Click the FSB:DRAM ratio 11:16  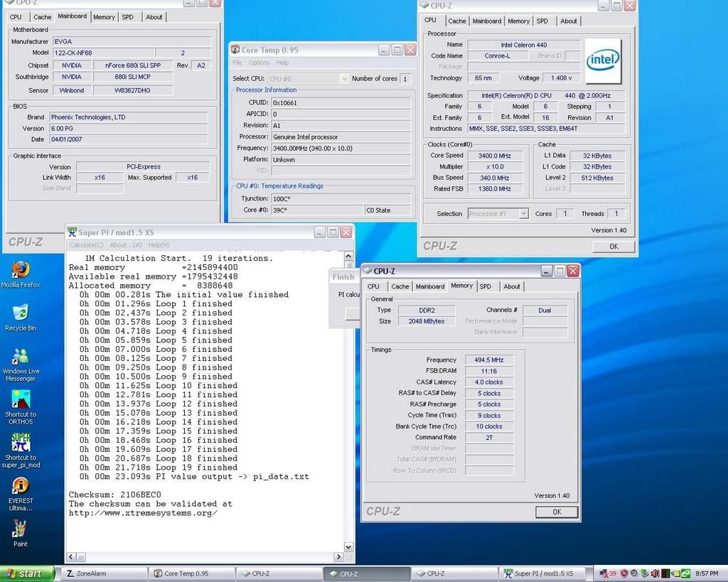489,371
